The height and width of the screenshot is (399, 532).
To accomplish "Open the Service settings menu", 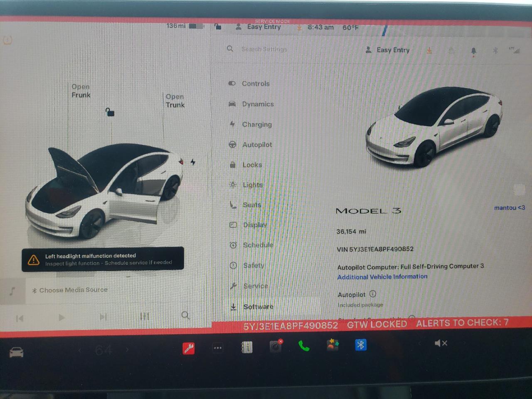I will tap(249, 286).
